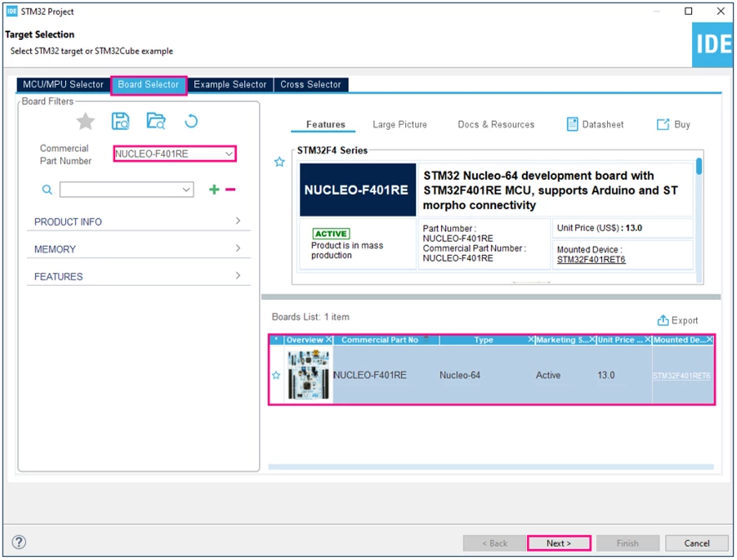Switch to Example Selector tab
This screenshot has width=737, height=560.
[x=230, y=84]
